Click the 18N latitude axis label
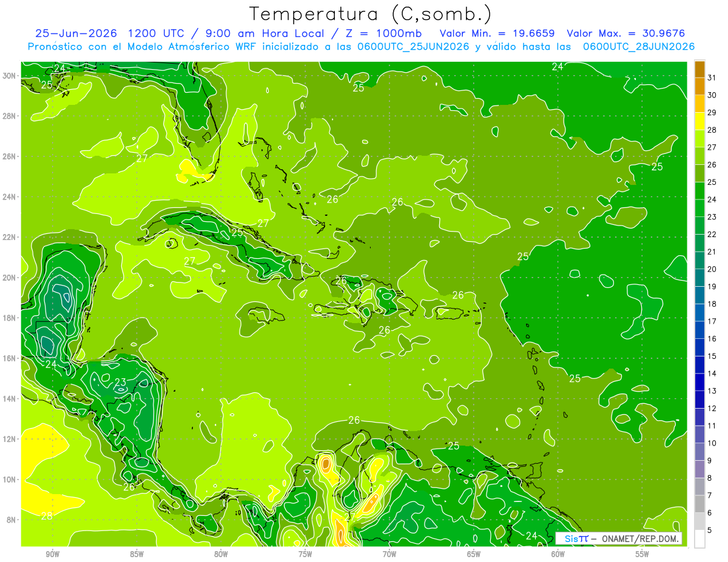 click(x=10, y=318)
